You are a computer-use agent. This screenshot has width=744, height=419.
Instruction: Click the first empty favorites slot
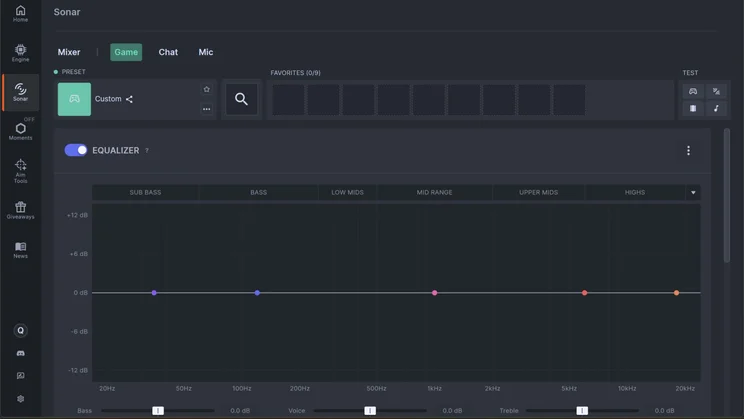click(288, 100)
